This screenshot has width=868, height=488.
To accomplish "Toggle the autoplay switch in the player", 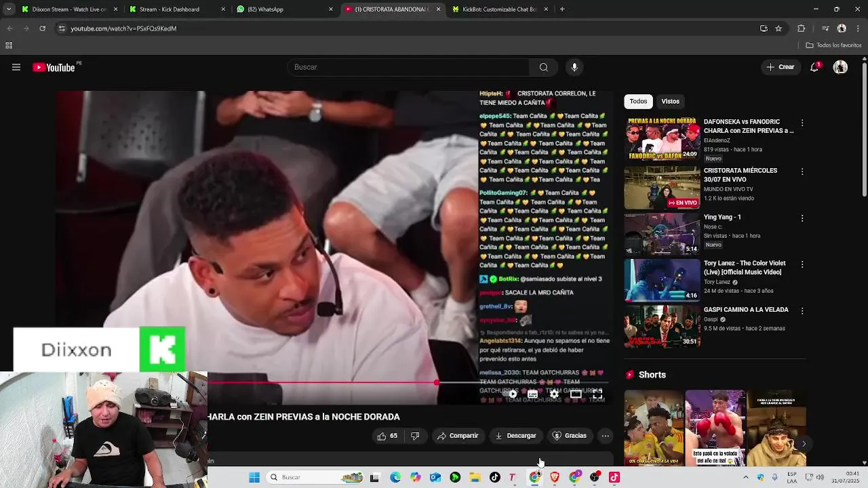I will click(512, 394).
